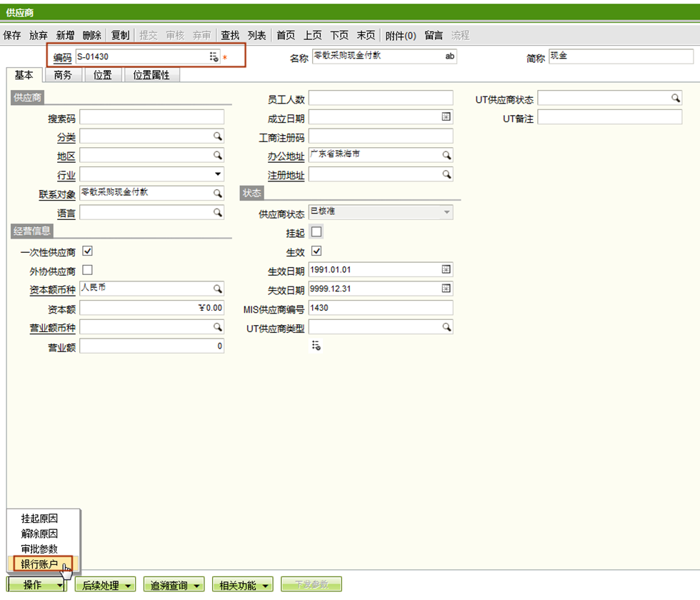Select 银行账户 from the popup menu
700x600 pixels.
(39, 564)
